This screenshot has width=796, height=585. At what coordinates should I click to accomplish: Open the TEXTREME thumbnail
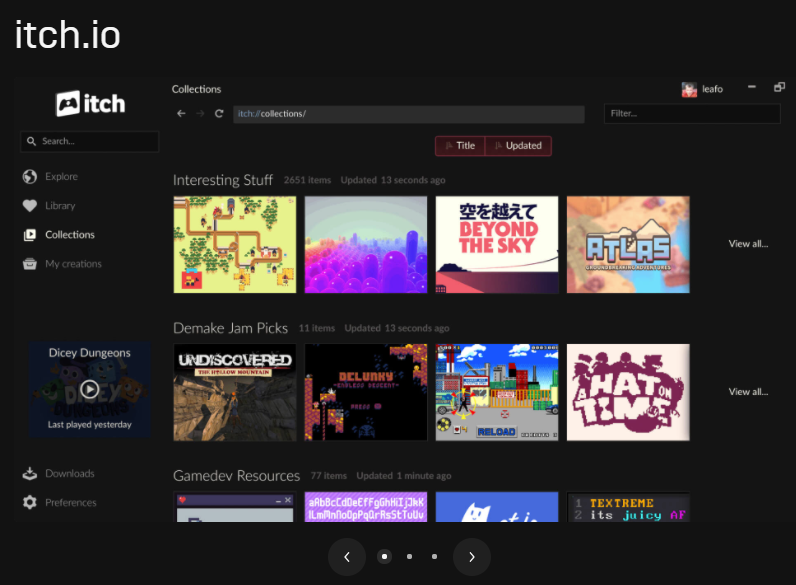pos(628,507)
